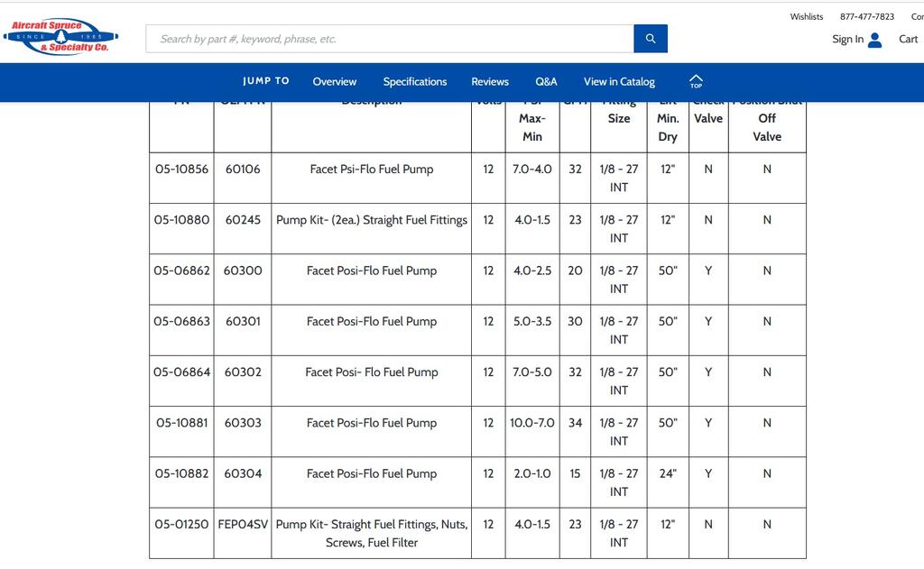Screen dimensions: 924x569
Task: Click the Sign In text link
Action: [847, 40]
